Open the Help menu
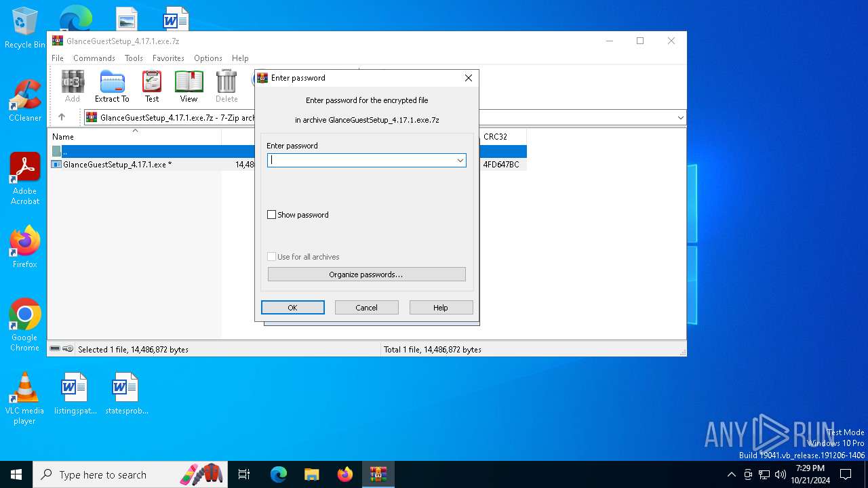The width and height of the screenshot is (868, 488). 240,58
